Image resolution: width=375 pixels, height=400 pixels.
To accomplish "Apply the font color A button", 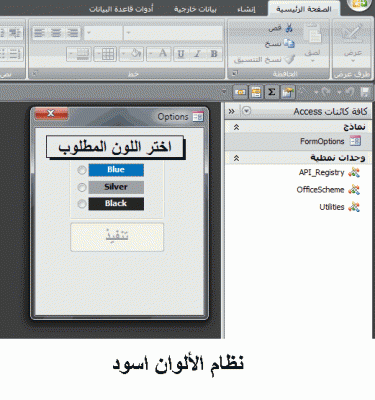I will tap(163, 54).
